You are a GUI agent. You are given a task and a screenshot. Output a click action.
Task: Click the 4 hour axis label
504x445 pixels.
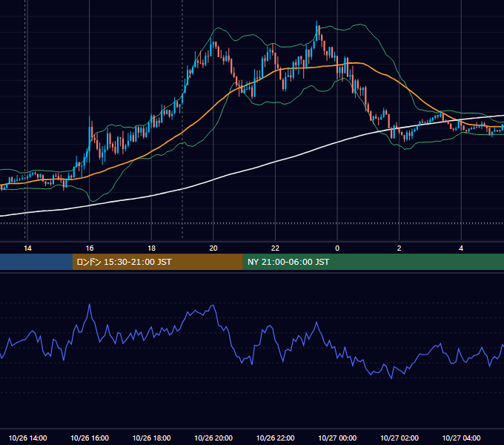point(461,248)
